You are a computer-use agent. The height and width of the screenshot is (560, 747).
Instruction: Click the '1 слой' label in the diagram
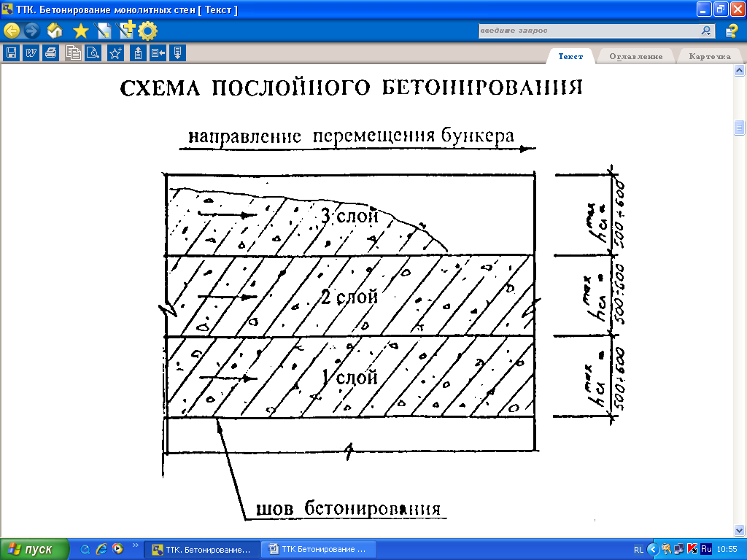tap(349, 378)
